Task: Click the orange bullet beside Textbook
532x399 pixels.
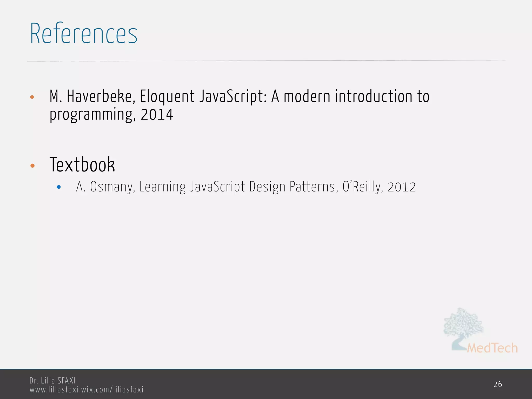Action: click(x=32, y=165)
